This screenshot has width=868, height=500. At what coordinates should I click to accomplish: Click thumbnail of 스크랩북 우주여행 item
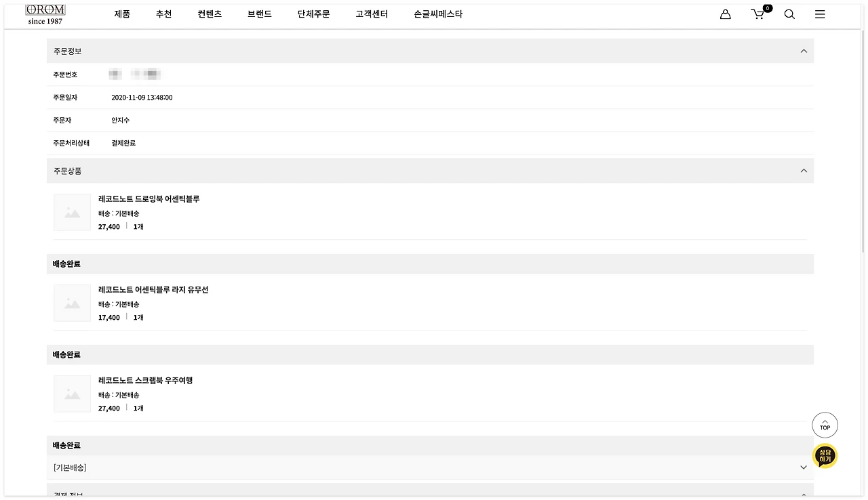72,394
